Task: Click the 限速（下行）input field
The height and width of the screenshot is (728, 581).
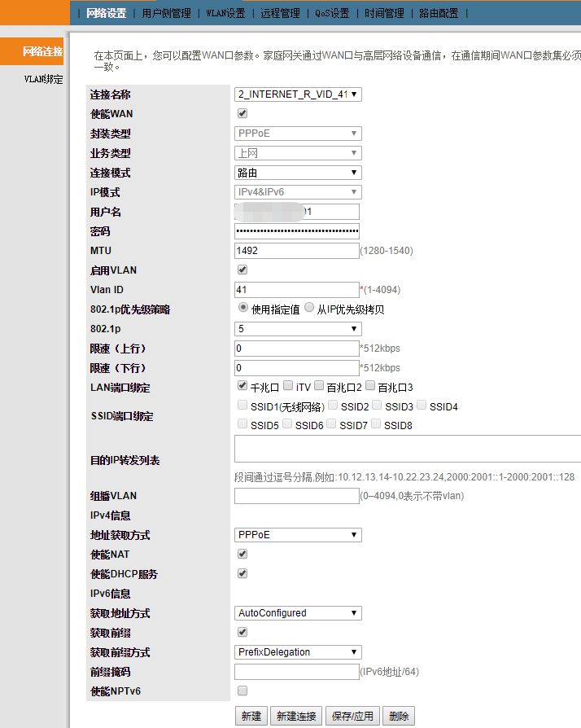Action: (x=297, y=368)
